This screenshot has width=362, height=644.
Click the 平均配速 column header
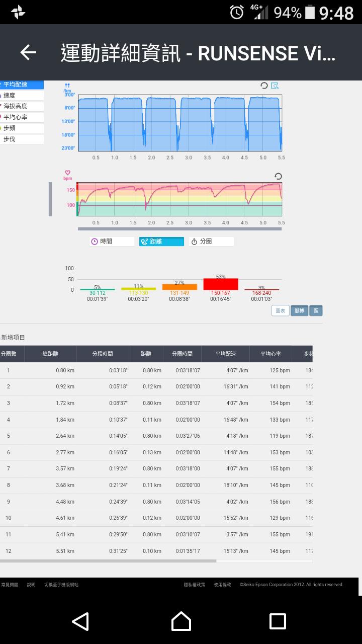tap(225, 354)
